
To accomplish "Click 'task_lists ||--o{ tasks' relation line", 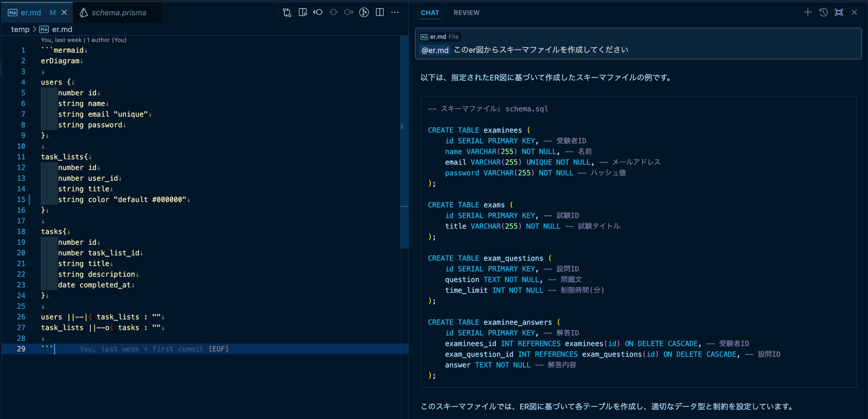I will coord(90,328).
